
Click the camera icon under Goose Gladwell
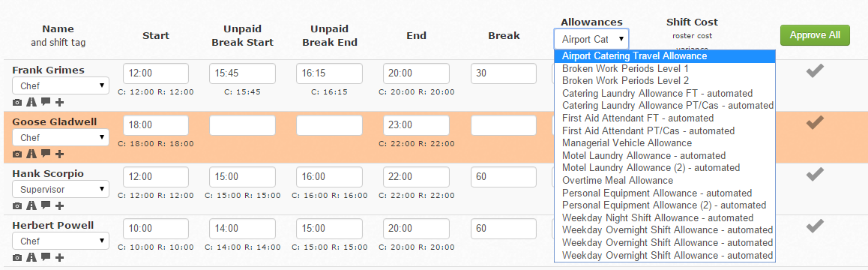(17, 154)
